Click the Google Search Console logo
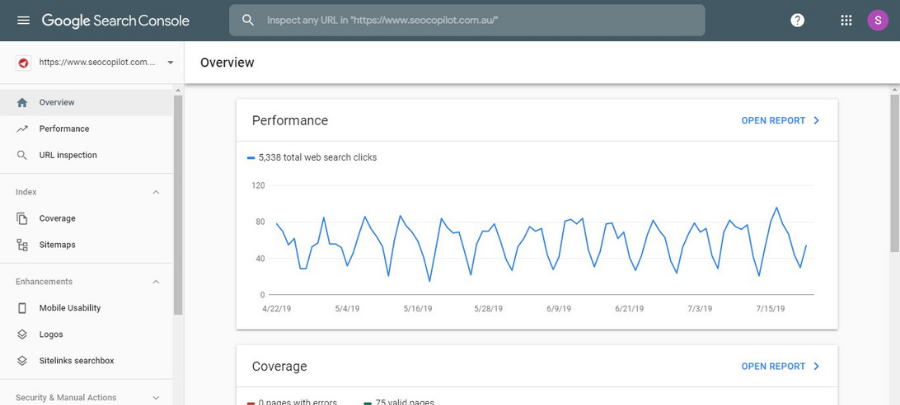Viewport: 900px width, 405px height. click(115, 21)
